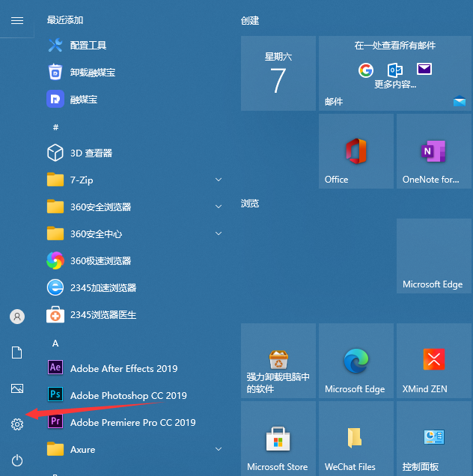Open Pictures icon in left sidebar
The height and width of the screenshot is (476, 473).
17,388
